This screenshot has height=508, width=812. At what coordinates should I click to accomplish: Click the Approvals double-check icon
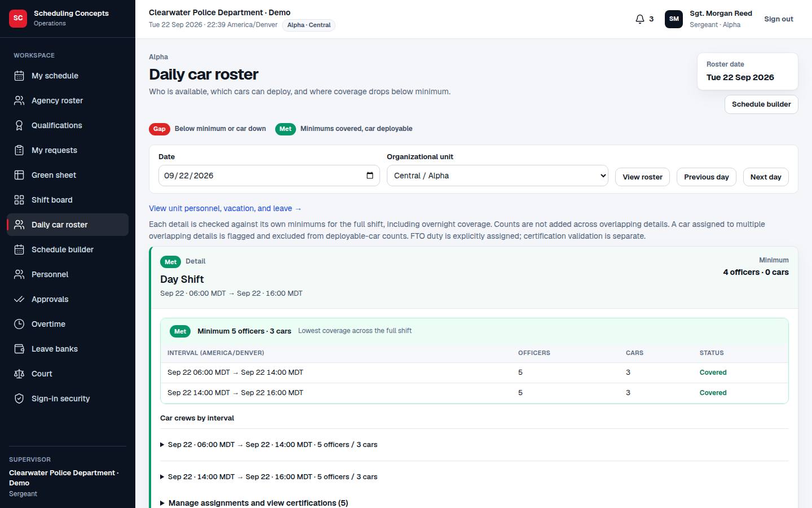[19, 299]
